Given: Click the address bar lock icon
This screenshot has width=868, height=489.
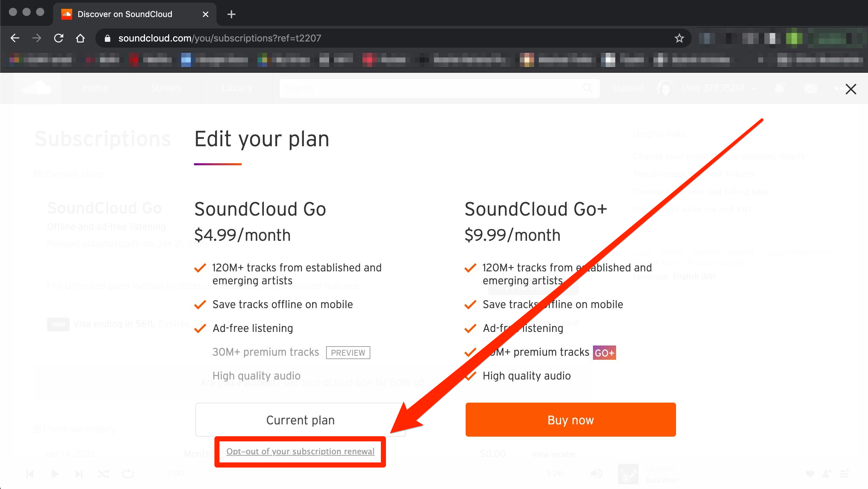Looking at the screenshot, I should click(108, 38).
